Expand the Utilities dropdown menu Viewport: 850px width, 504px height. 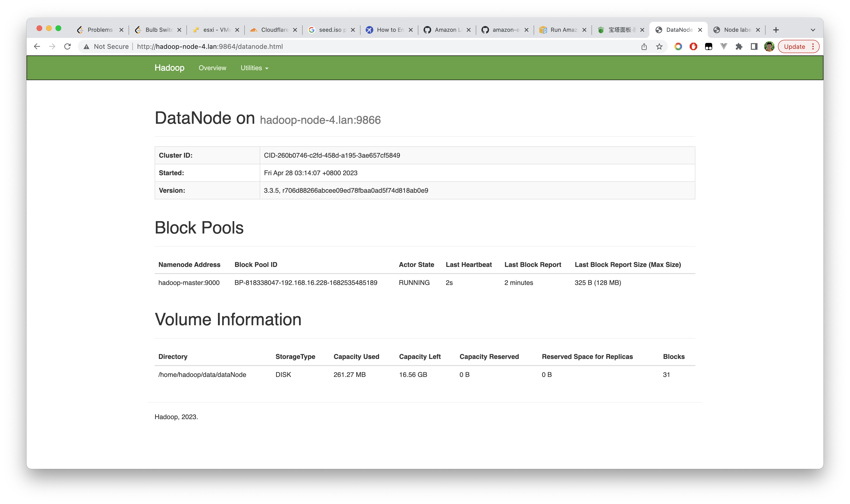coord(254,68)
